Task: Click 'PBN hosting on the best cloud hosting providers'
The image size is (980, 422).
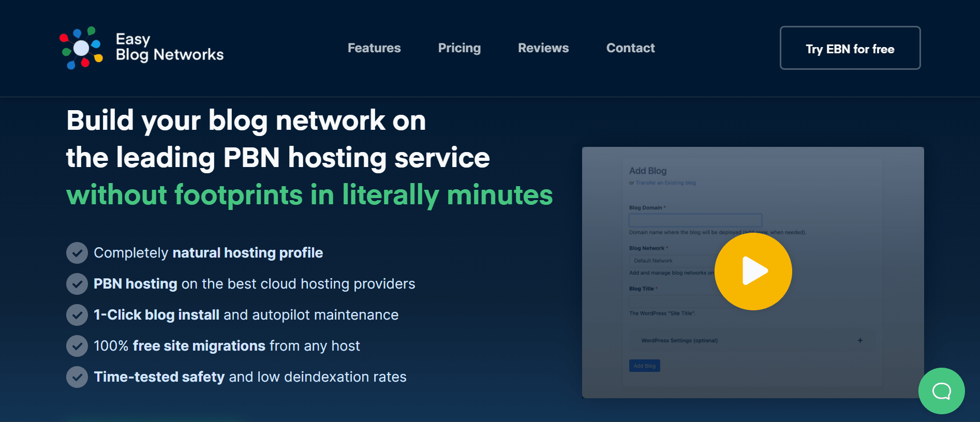Action: click(x=255, y=284)
